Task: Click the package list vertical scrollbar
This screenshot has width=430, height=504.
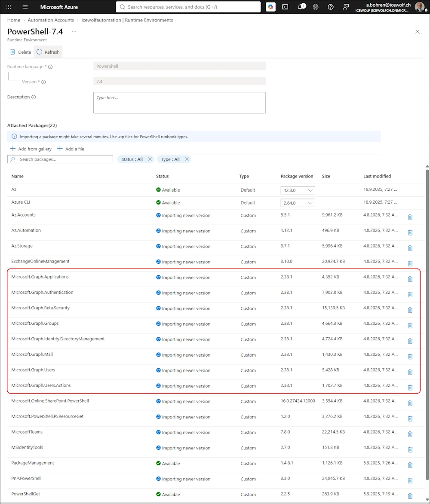Action: pyautogui.click(x=427, y=325)
